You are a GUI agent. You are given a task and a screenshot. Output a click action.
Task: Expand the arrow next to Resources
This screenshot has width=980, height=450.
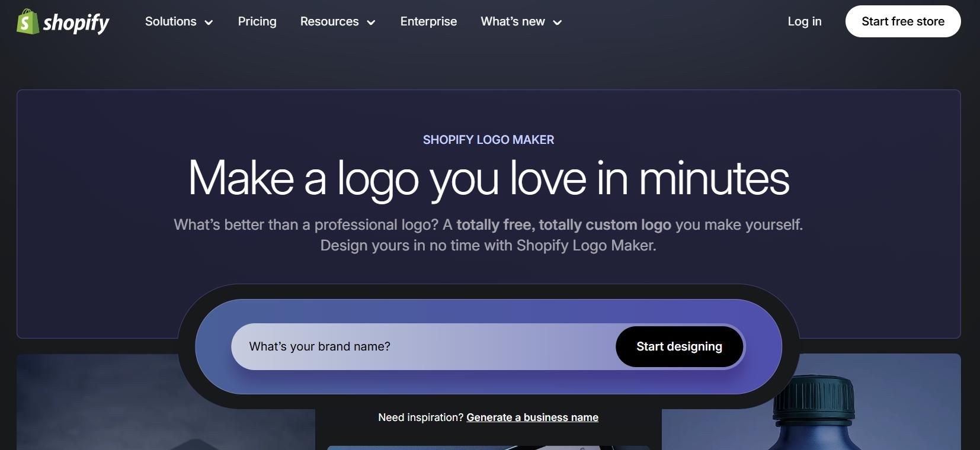(x=371, y=22)
